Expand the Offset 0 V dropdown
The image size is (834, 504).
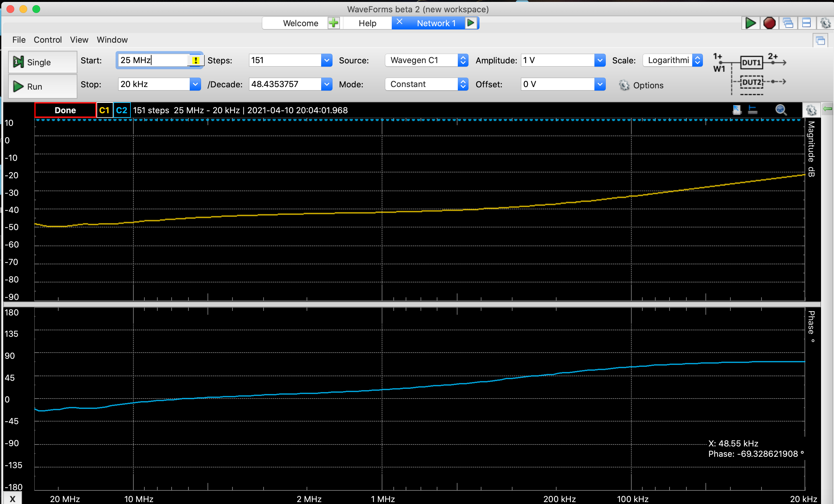pyautogui.click(x=600, y=84)
